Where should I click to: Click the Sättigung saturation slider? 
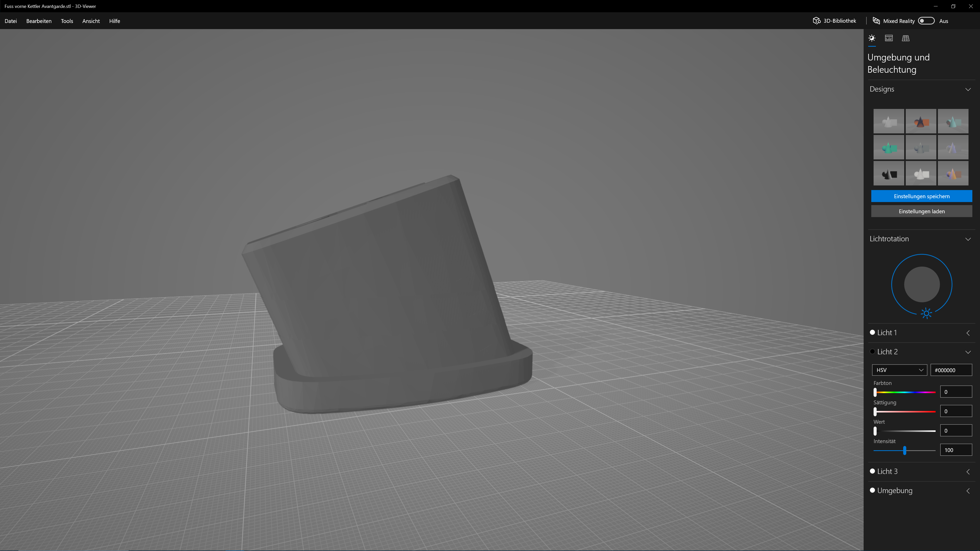point(904,411)
